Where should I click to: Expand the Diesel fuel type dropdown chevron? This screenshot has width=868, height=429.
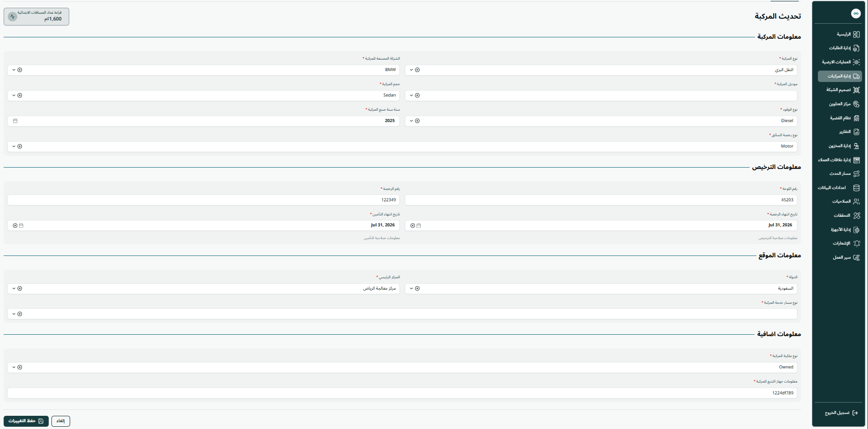click(x=411, y=121)
